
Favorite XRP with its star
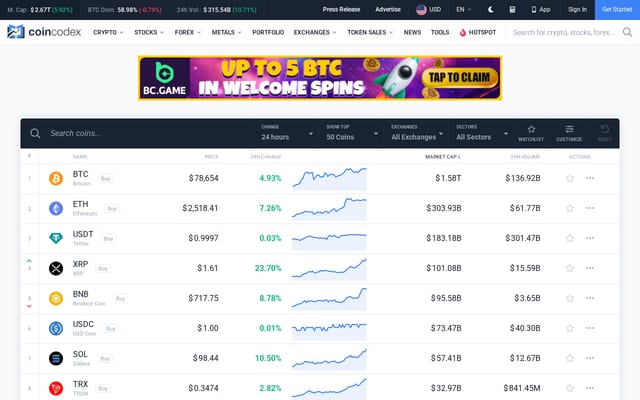pyautogui.click(x=570, y=268)
